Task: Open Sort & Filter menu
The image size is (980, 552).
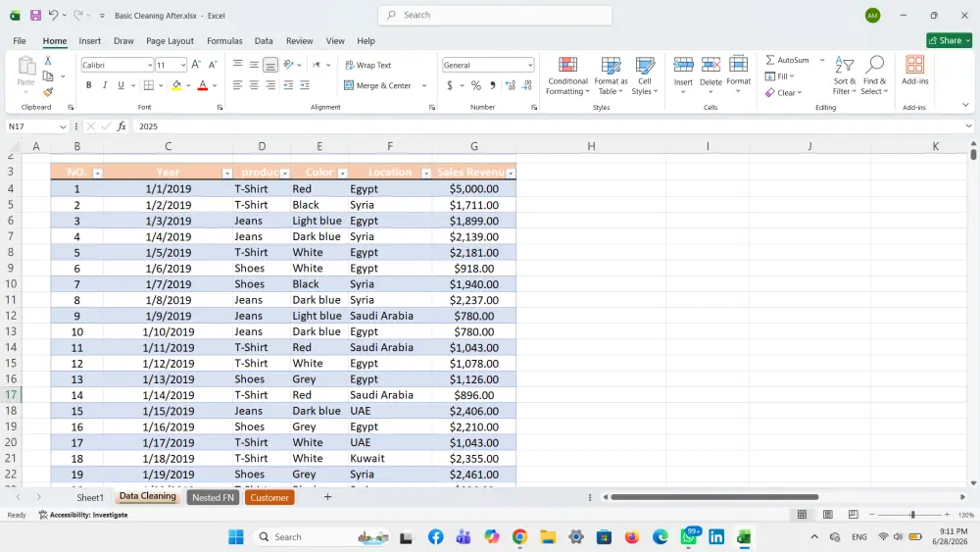Action: point(845,75)
